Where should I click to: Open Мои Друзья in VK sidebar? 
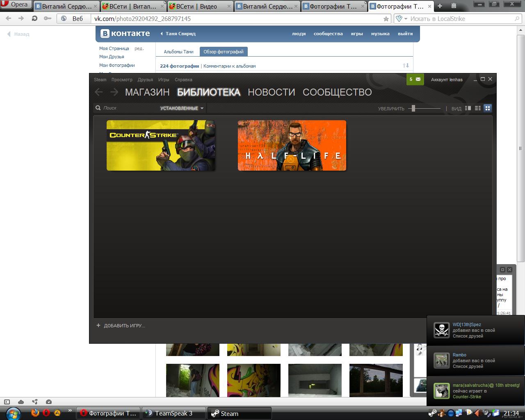[112, 57]
